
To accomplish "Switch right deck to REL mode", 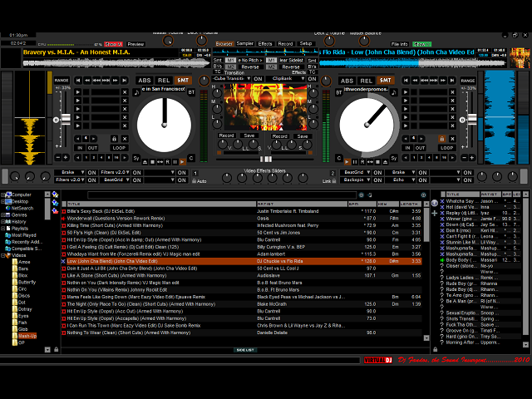I will tap(366, 81).
